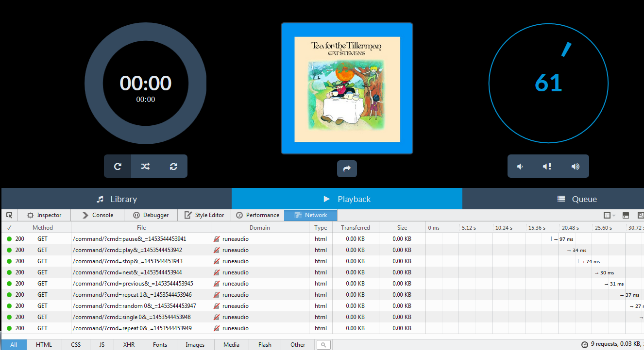Filter requests by Media
This screenshot has width=644, height=355.
231,345
